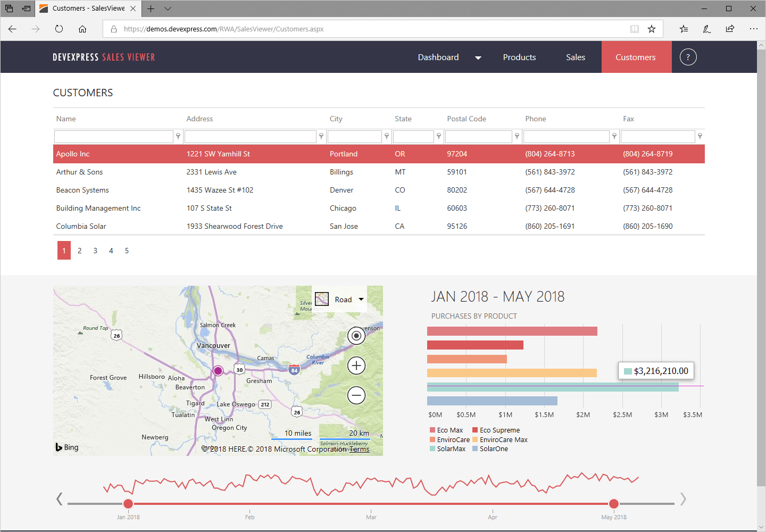Screen dimensions: 766x532
Task: Click the May 2018 range slider handle
Action: click(x=613, y=503)
